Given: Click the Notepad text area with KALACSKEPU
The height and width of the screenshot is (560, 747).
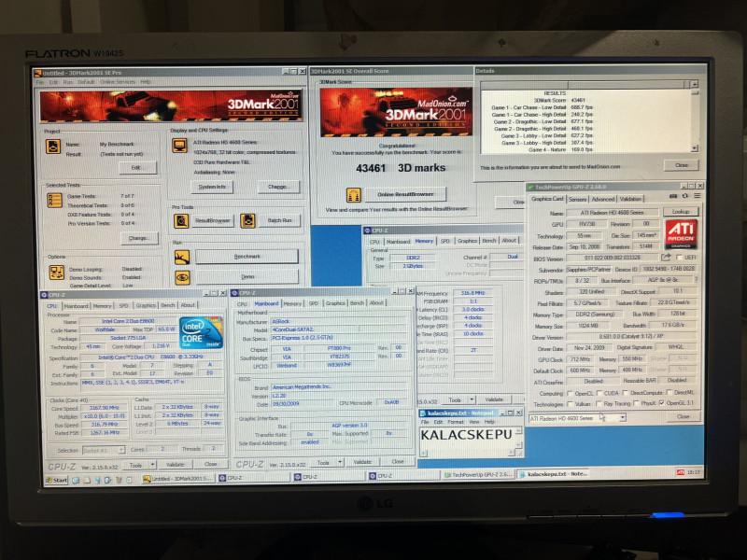Looking at the screenshot, I should coord(466,438).
